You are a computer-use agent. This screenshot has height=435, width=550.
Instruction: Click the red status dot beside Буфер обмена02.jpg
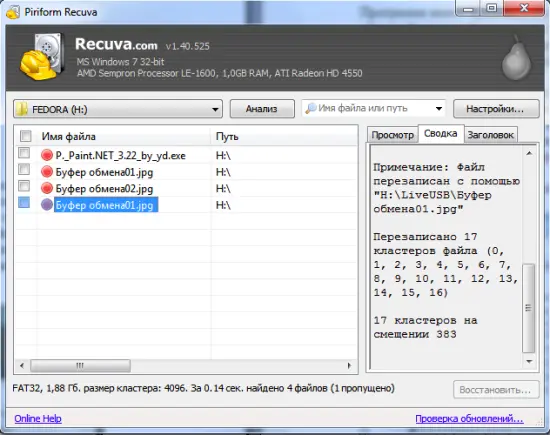click(x=47, y=188)
